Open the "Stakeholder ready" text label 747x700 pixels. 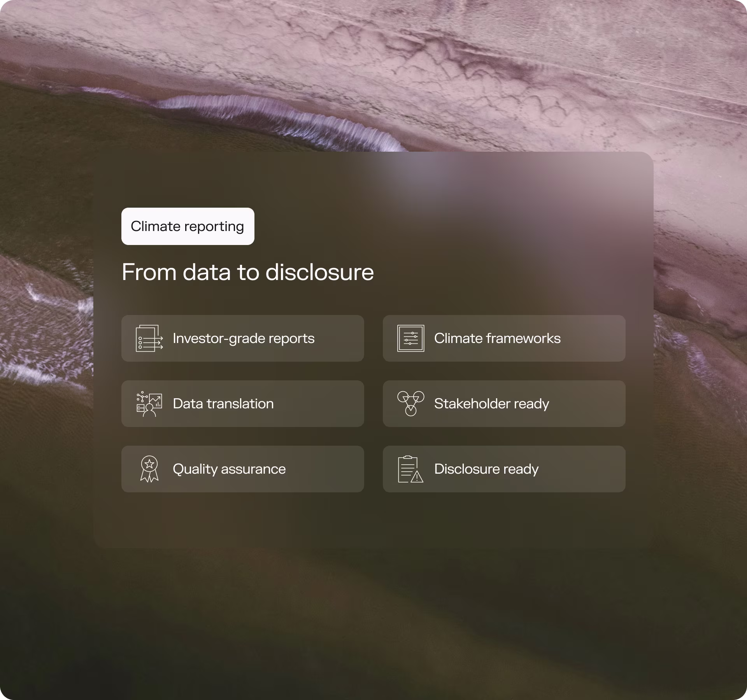[x=491, y=404]
